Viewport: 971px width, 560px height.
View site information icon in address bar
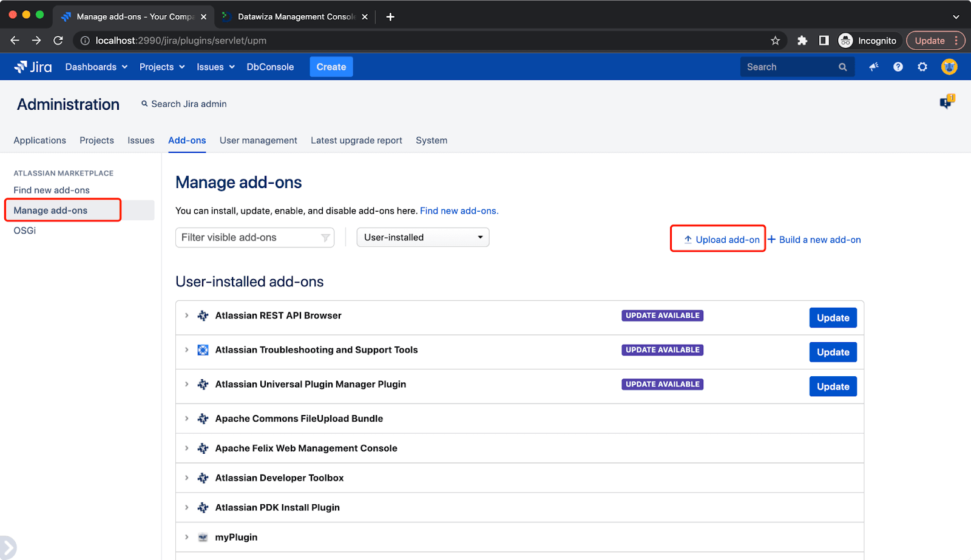[85, 41]
